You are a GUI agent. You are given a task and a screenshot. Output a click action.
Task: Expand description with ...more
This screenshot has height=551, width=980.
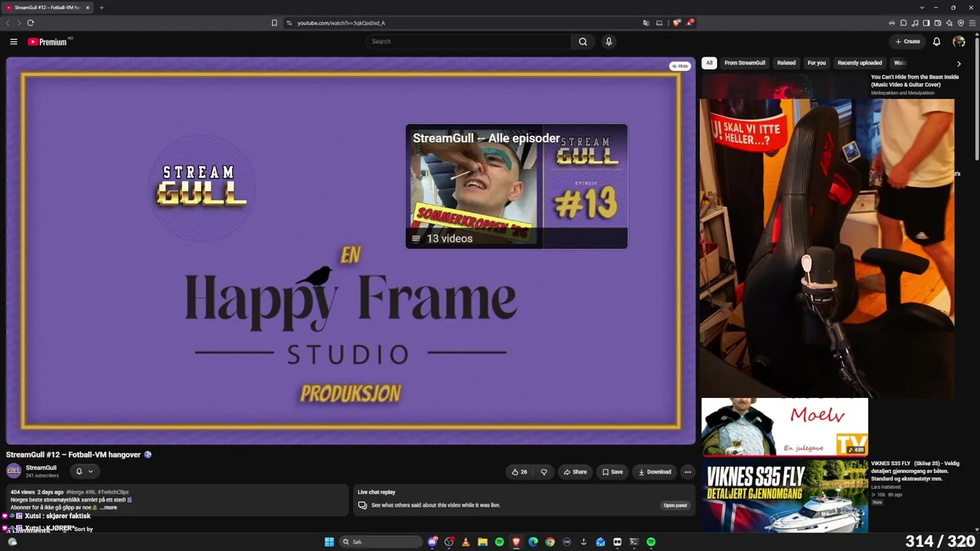tap(108, 507)
